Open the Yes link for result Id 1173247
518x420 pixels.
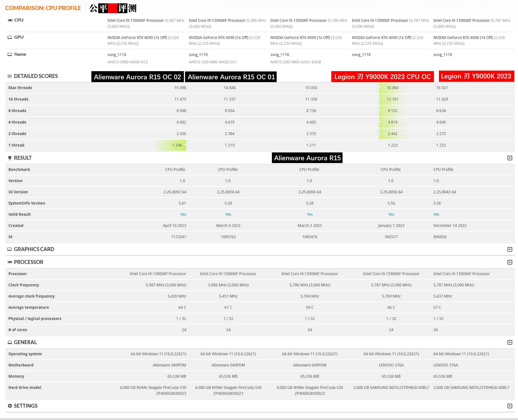click(183, 214)
